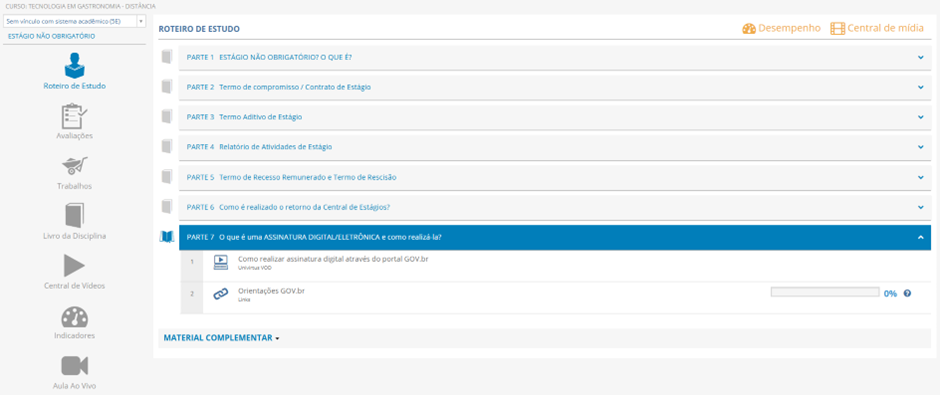940x395 pixels.
Task: Open Como realizar assinatura digital GOV.br video
Action: click(333, 259)
